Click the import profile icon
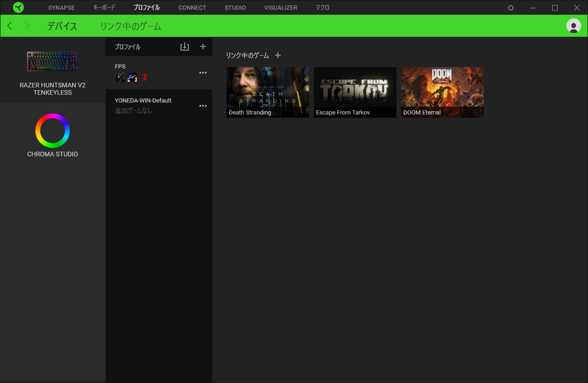The image size is (588, 383). (x=185, y=47)
